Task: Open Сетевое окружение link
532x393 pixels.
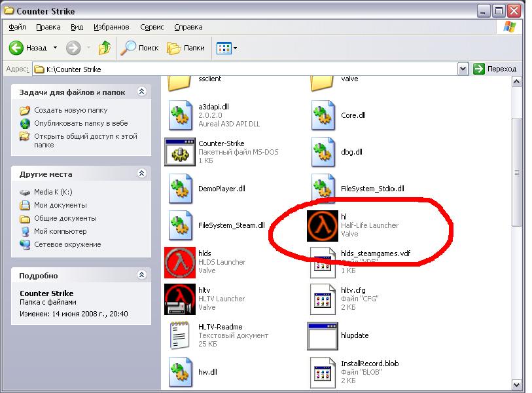Action: click(x=67, y=244)
